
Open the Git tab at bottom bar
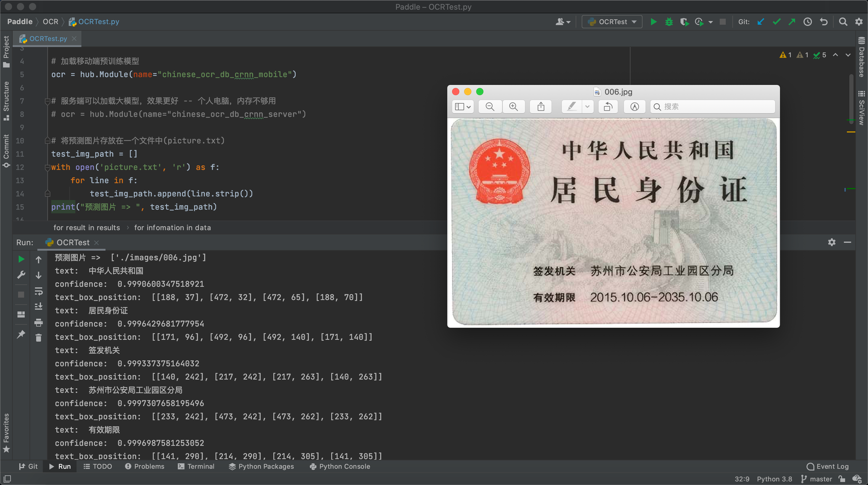point(28,467)
